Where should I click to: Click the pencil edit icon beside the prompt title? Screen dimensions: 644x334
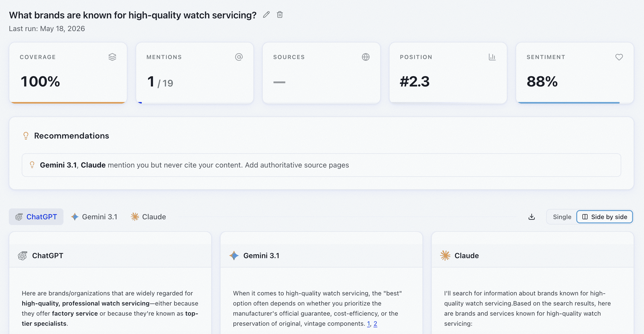[266, 14]
